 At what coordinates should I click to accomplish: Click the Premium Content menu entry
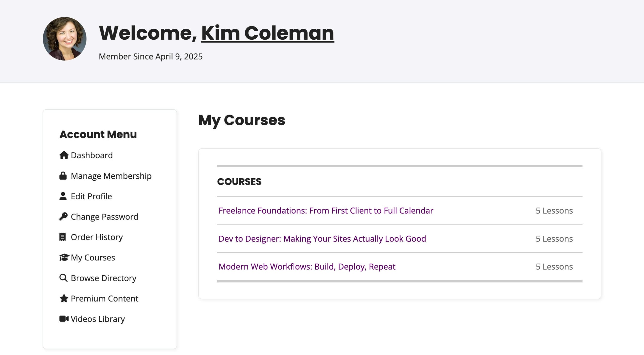pyautogui.click(x=104, y=298)
